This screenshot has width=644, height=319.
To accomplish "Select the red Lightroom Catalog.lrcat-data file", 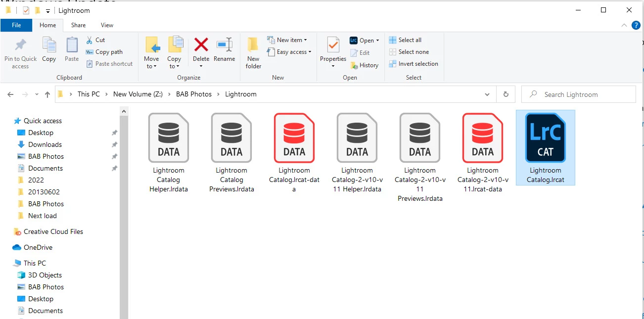I will tap(294, 153).
